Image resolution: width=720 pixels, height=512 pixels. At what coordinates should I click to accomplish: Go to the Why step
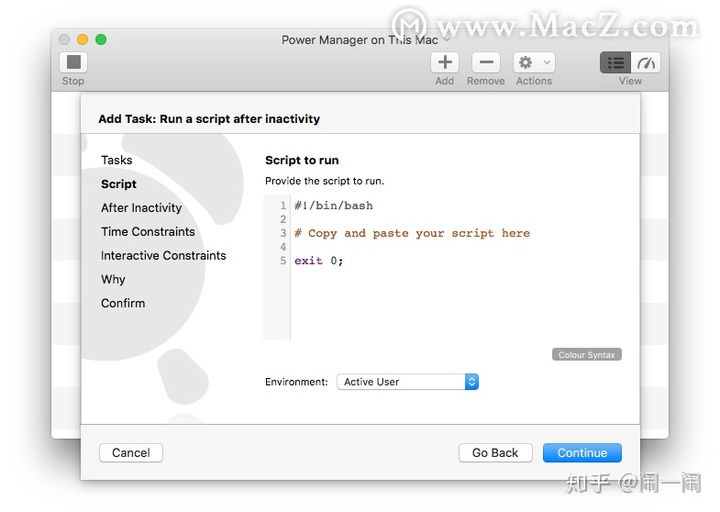(x=113, y=279)
